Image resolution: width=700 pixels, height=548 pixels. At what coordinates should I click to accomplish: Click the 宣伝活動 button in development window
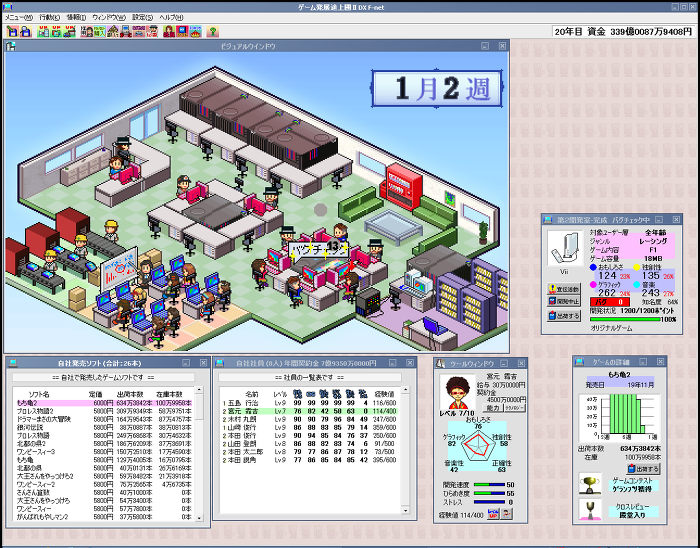(564, 289)
